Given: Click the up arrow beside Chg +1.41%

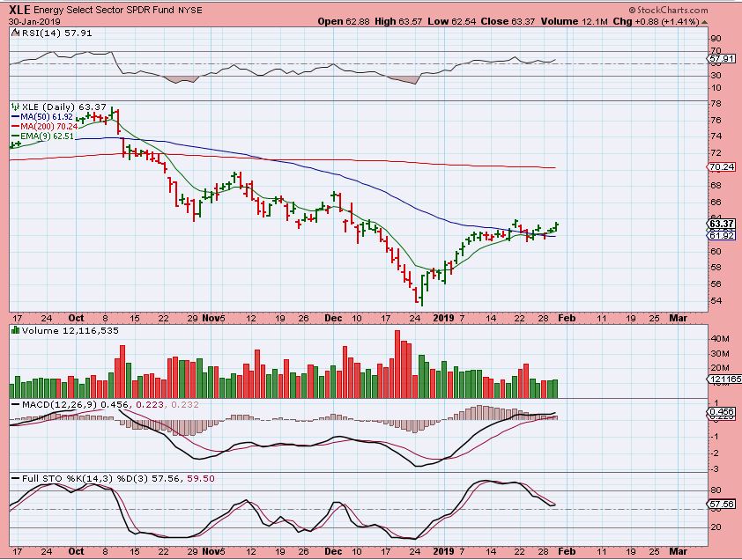Looking at the screenshot, I should tap(704, 22).
